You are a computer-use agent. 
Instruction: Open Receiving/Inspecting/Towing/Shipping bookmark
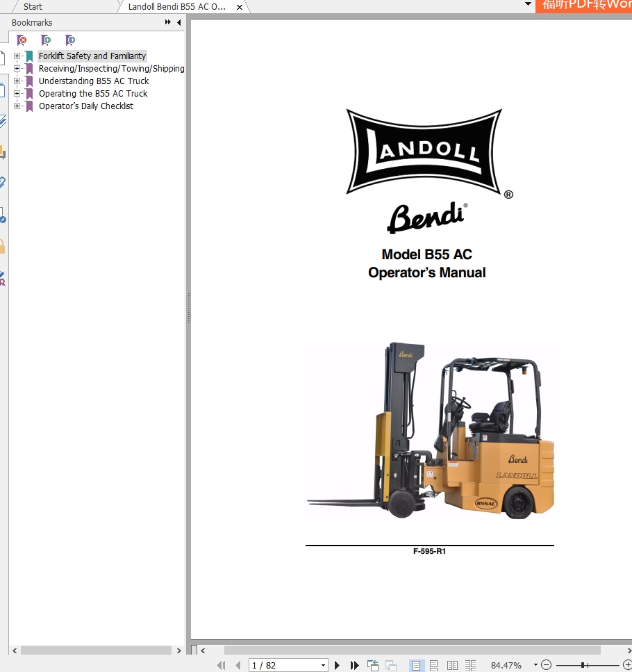pyautogui.click(x=111, y=68)
